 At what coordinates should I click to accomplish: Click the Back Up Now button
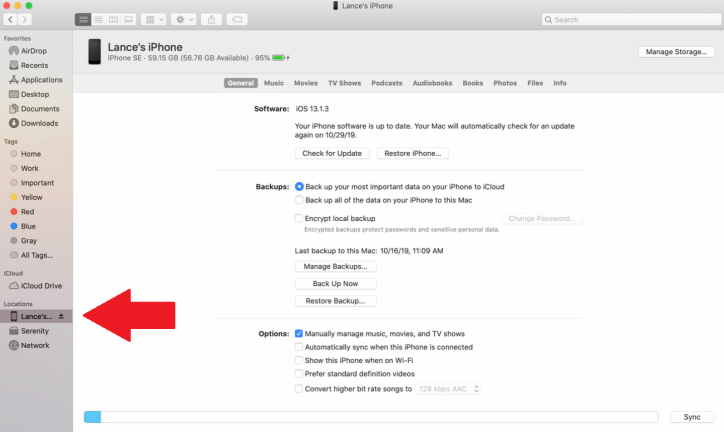click(x=336, y=283)
